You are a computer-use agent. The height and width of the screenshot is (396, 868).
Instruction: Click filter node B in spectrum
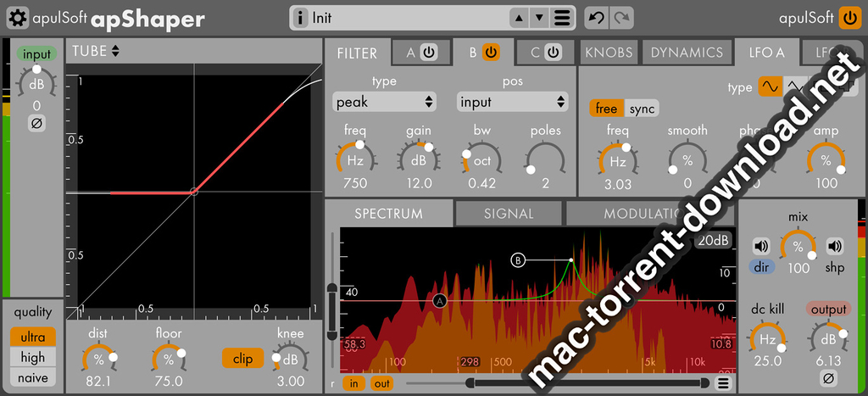pyautogui.click(x=518, y=259)
